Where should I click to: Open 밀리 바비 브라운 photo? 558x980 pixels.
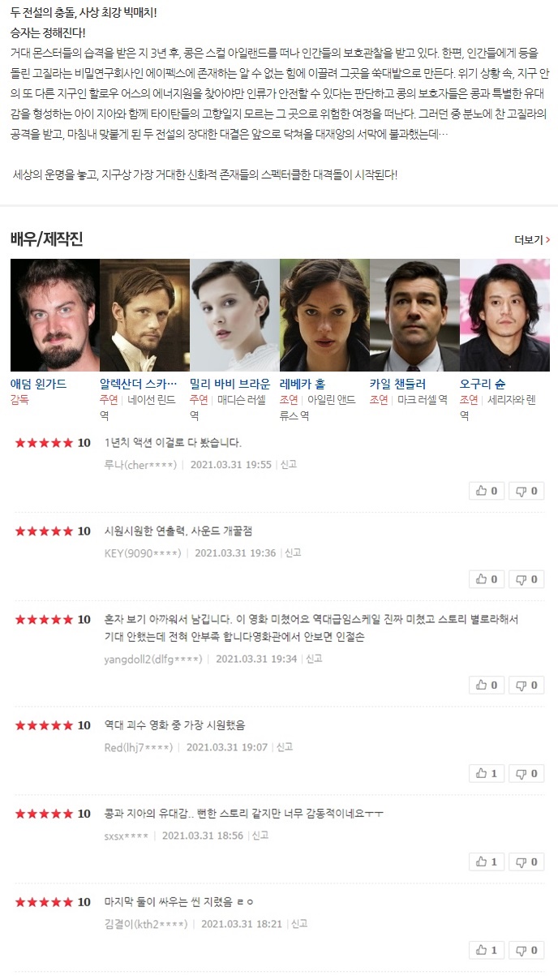point(234,315)
